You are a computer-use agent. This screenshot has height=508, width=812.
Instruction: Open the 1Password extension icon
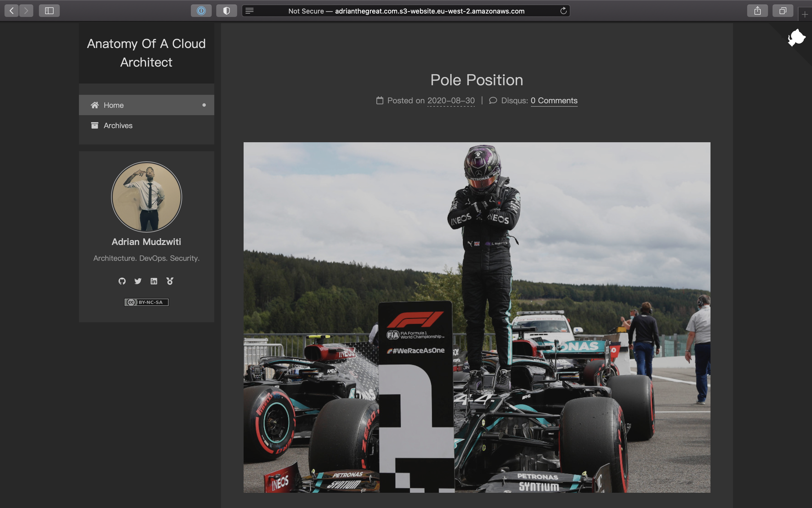(201, 11)
